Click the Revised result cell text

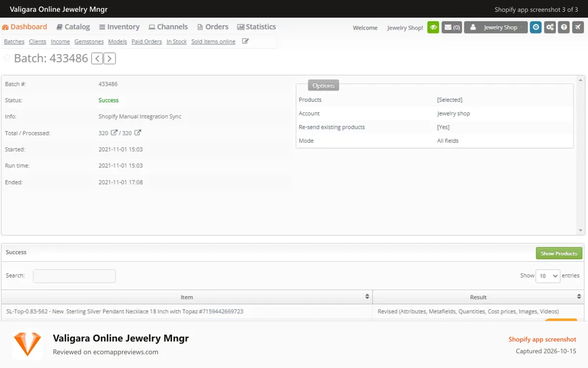tap(468, 312)
